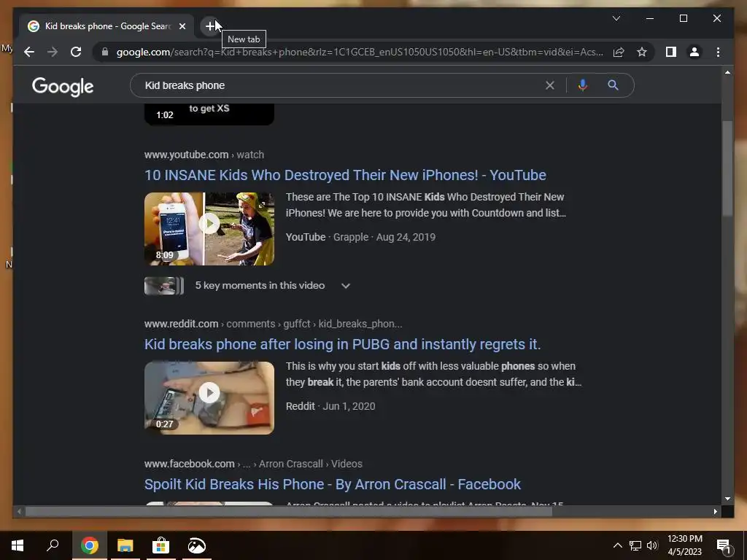Open a new tab with plus button
Screen dimensions: 747x560
211,26
